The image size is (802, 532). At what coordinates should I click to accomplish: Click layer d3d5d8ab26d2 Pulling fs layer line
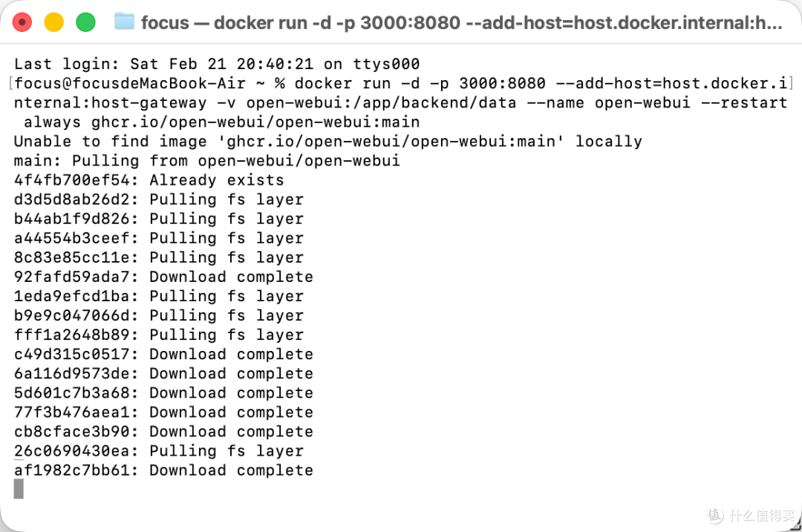159,200
